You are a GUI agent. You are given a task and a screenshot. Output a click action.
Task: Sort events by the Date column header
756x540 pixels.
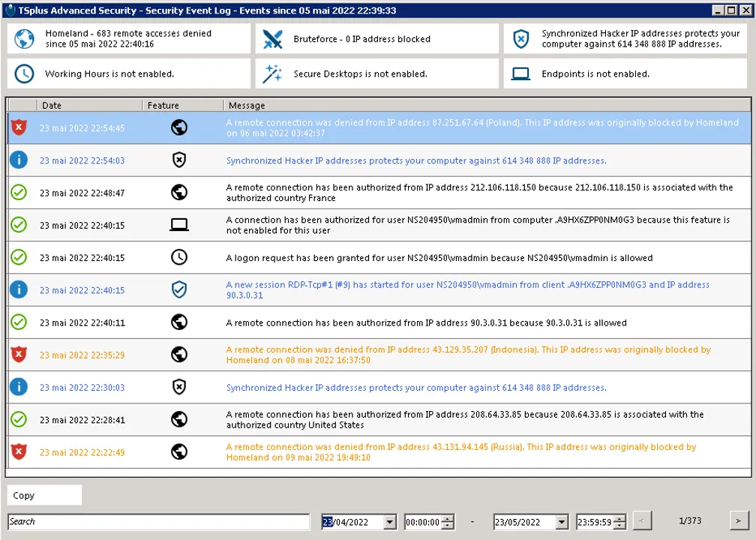(90, 105)
